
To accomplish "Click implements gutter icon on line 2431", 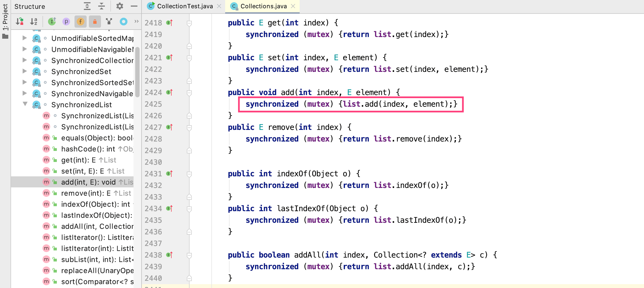I will [169, 174].
